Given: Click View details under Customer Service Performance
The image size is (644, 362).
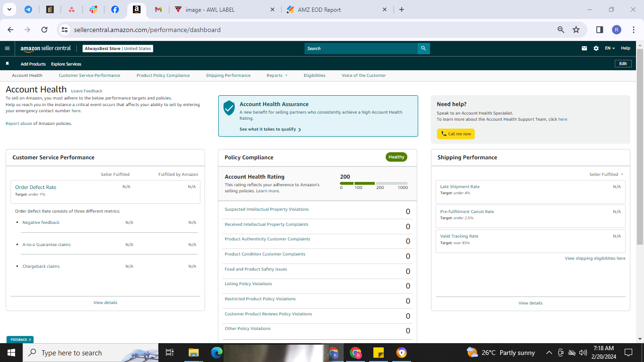Looking at the screenshot, I should (x=105, y=303).
